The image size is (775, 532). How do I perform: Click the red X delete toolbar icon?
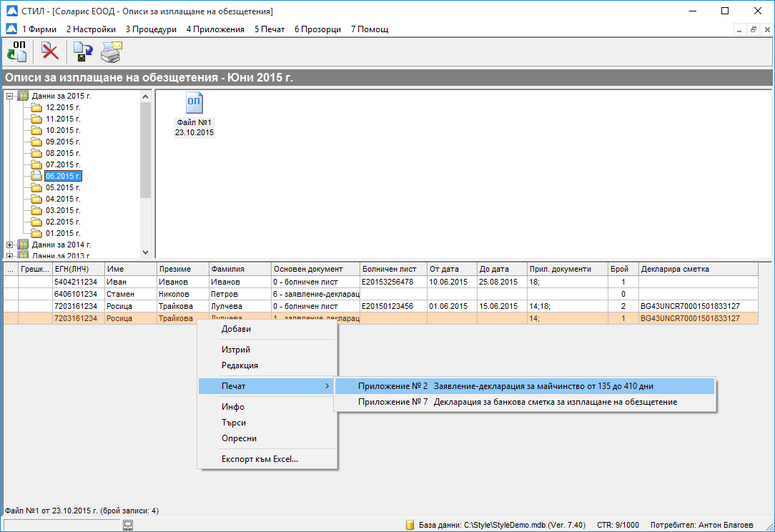tap(49, 51)
